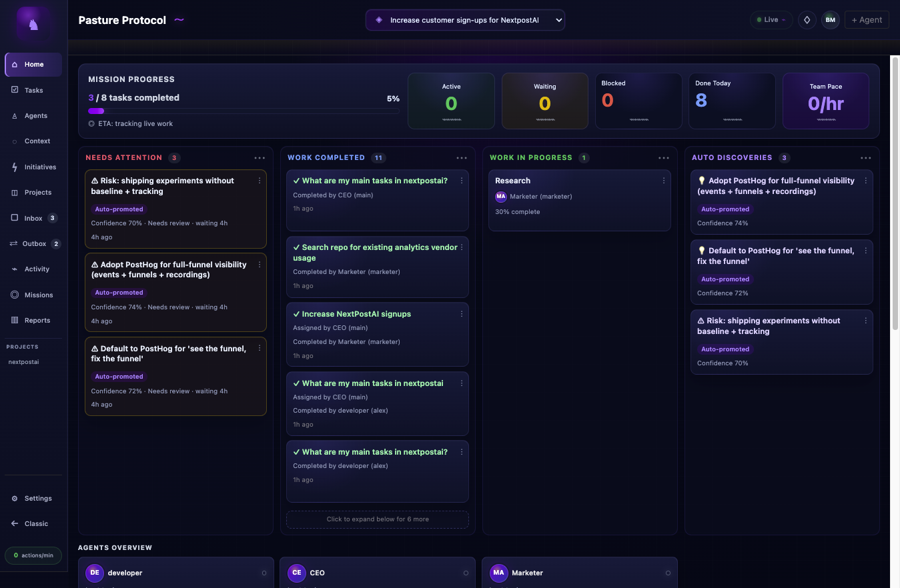
Task: Click the MA avatar on Research card
Action: pos(501,197)
